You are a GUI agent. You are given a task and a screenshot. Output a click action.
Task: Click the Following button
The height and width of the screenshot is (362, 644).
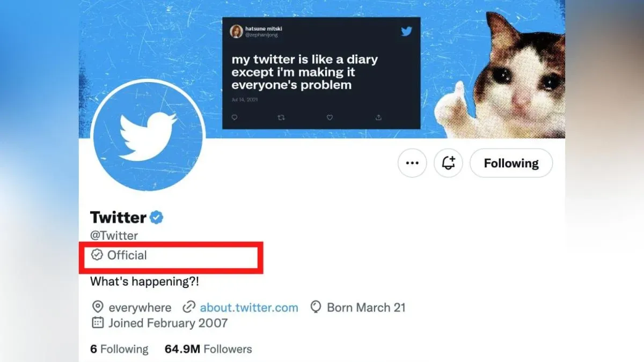(x=511, y=163)
